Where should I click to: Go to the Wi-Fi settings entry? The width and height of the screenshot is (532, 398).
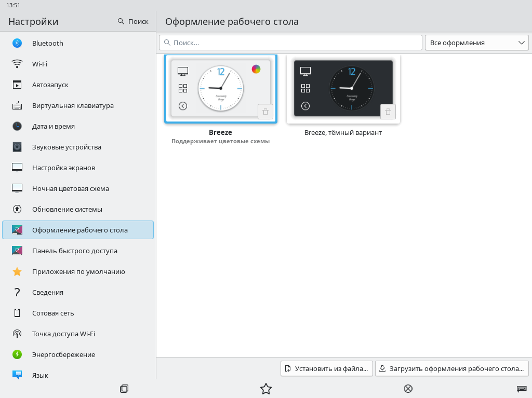[x=78, y=64]
